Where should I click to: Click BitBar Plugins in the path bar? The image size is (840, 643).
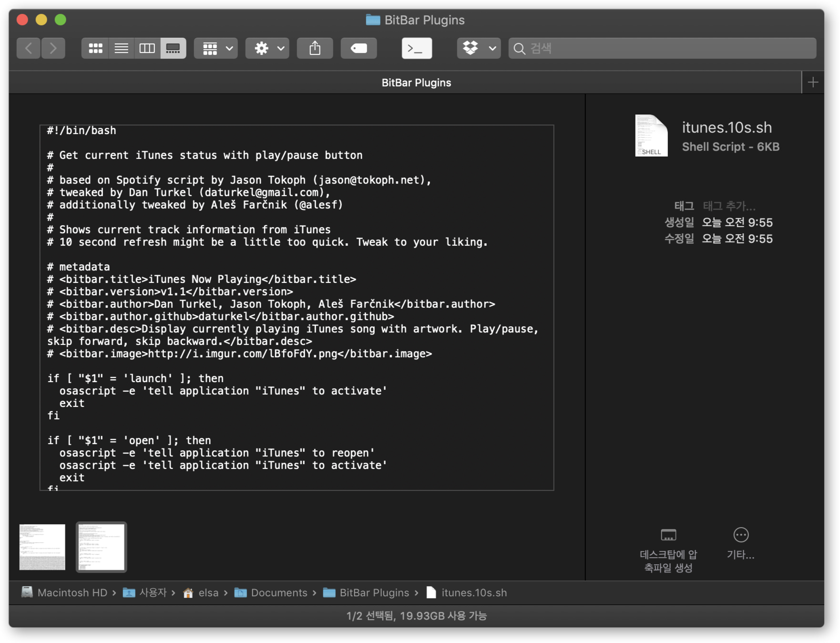[366, 592]
